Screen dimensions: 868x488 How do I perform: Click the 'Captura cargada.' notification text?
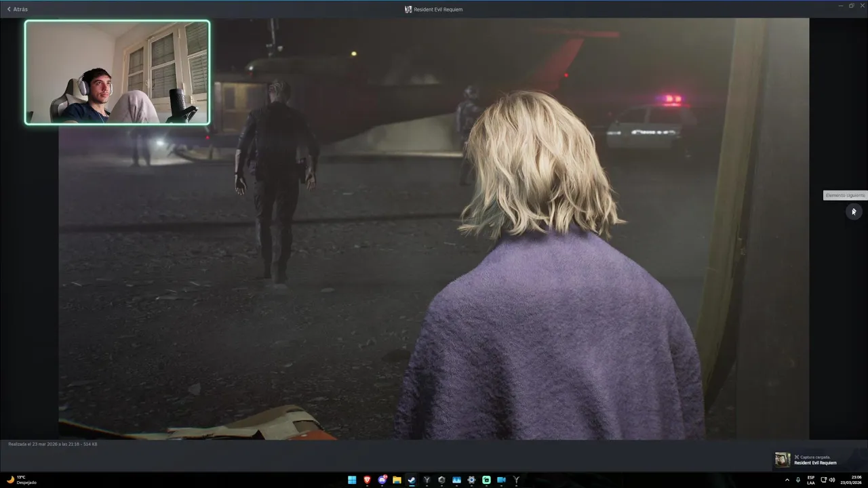point(814,457)
